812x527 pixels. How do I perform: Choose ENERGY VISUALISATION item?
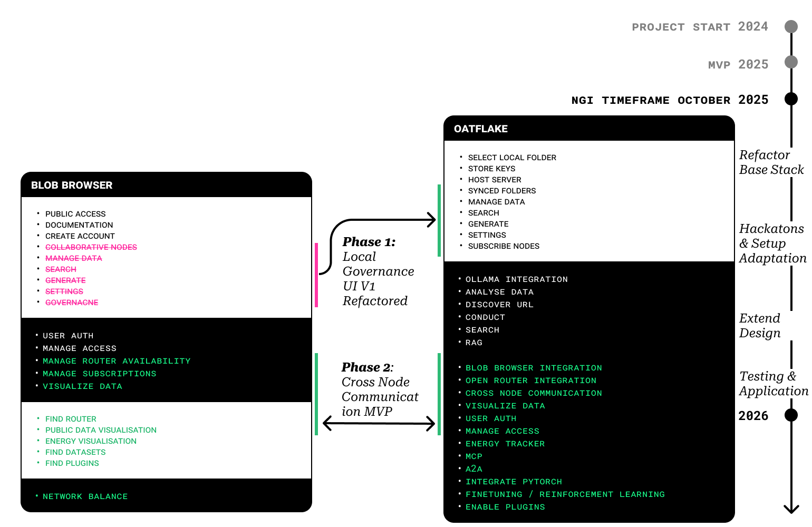click(x=91, y=441)
